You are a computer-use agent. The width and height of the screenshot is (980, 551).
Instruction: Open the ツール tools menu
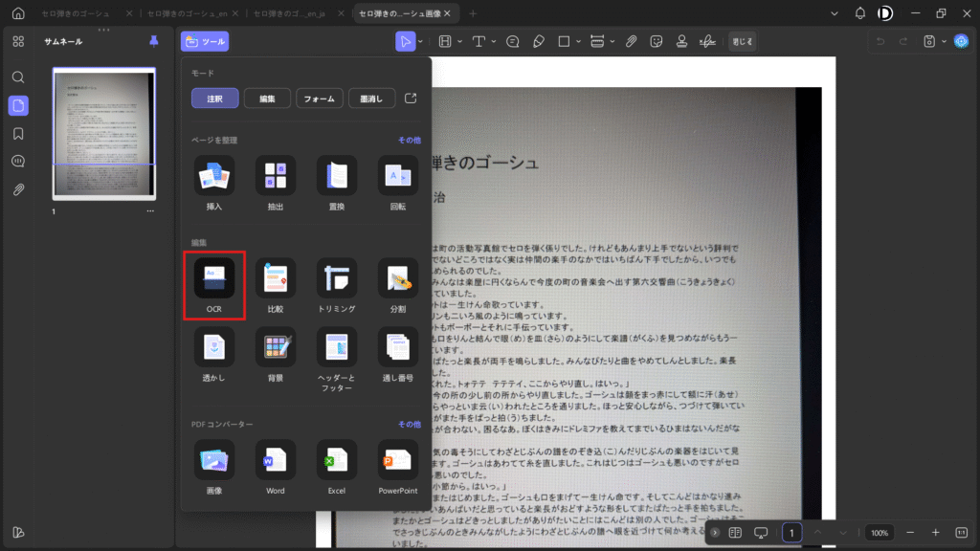[205, 41]
